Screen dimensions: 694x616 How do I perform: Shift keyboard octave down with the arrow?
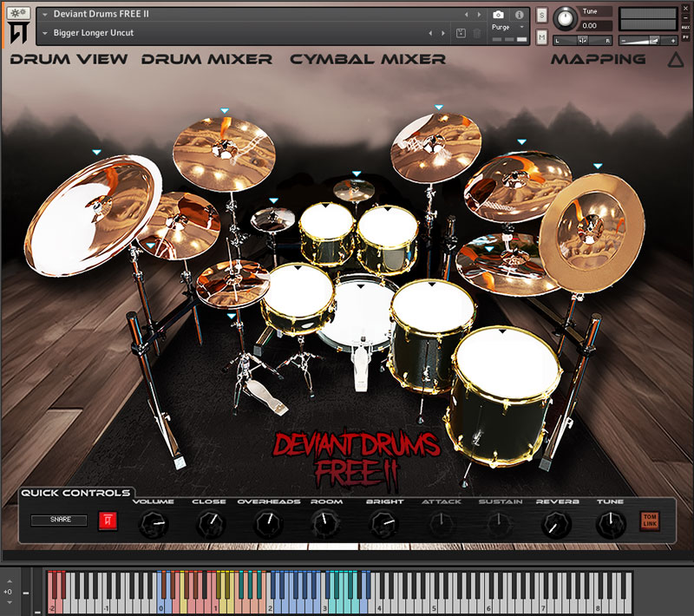pos(10,602)
